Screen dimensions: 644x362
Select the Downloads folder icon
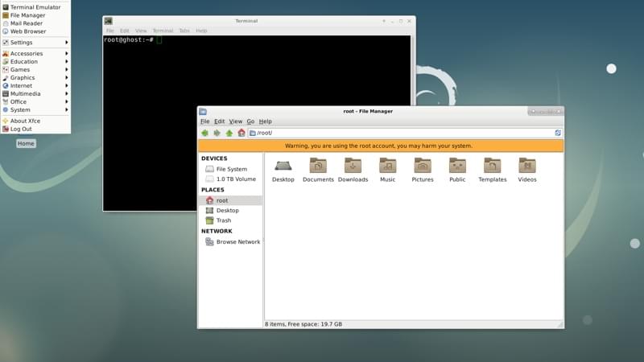pos(353,171)
